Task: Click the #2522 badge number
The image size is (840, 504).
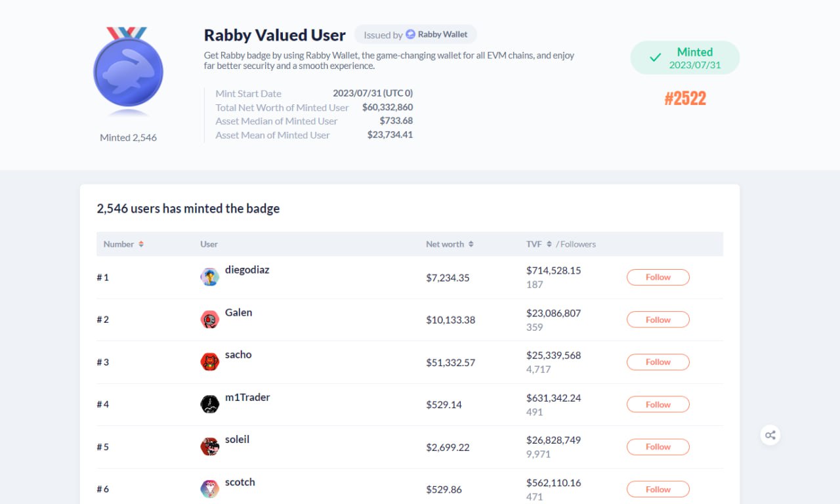Action: pos(685,98)
